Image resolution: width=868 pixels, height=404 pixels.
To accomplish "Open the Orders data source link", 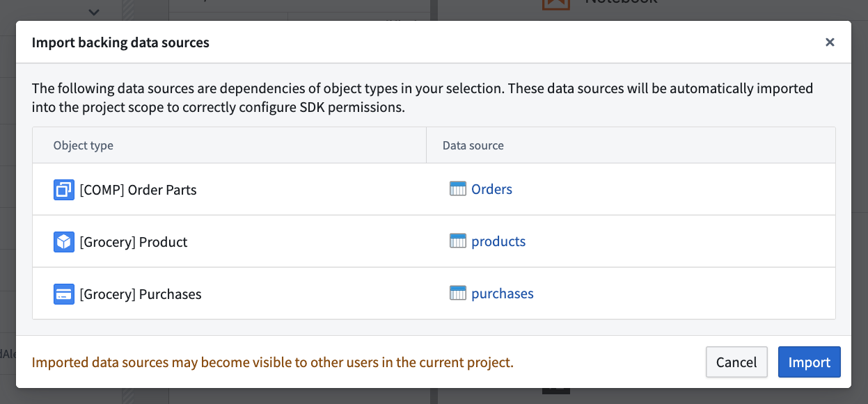I will (491, 189).
